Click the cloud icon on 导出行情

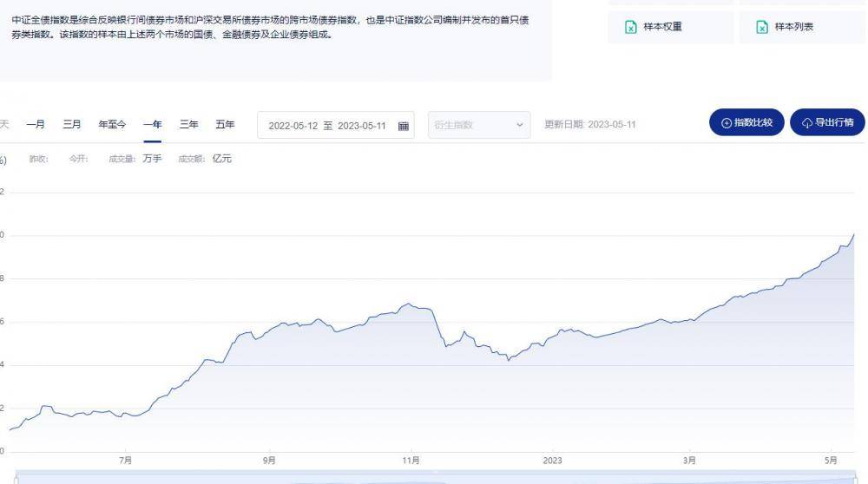coord(806,123)
